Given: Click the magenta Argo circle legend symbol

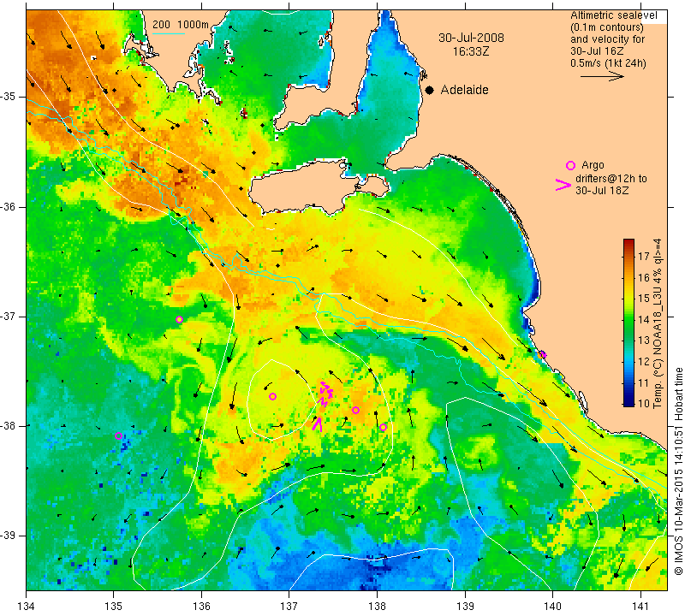Looking at the screenshot, I should click(x=570, y=165).
